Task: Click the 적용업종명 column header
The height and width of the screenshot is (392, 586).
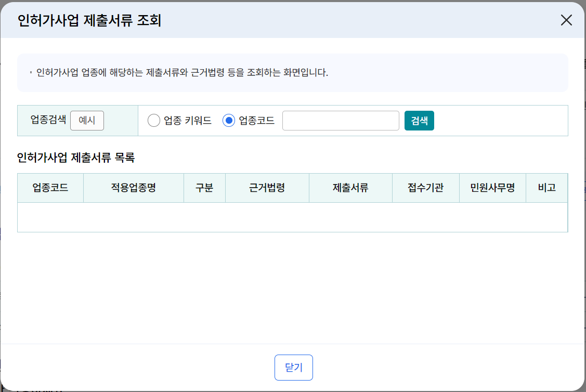Action: [134, 188]
